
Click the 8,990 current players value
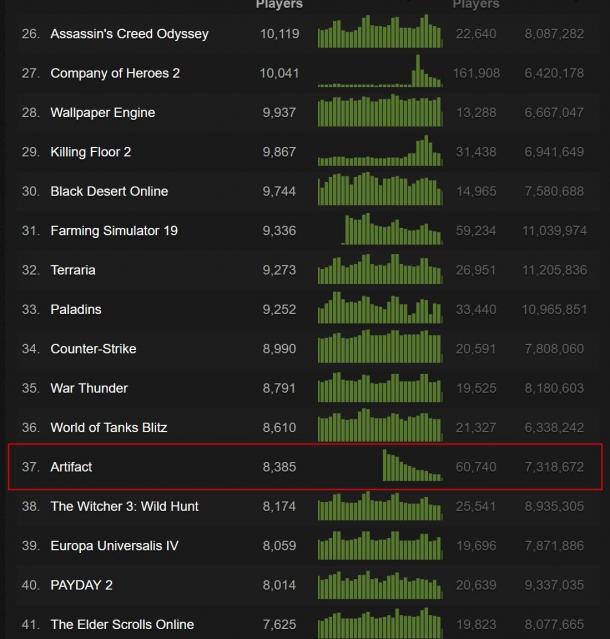280,349
